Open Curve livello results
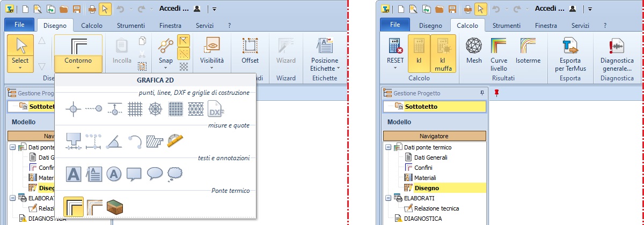 point(499,52)
